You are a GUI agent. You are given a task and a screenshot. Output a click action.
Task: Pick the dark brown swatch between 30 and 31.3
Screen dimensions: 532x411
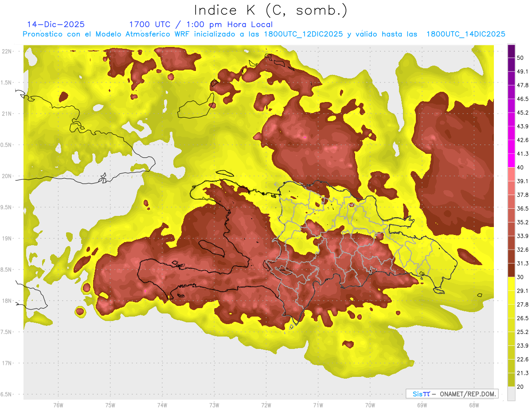coord(511,270)
